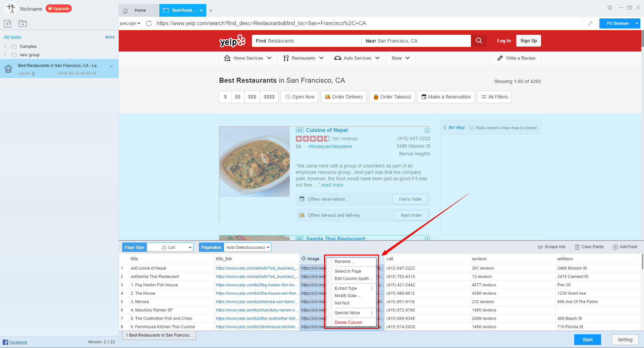Click the Find a Table button
The image size is (644, 348).
410,199
